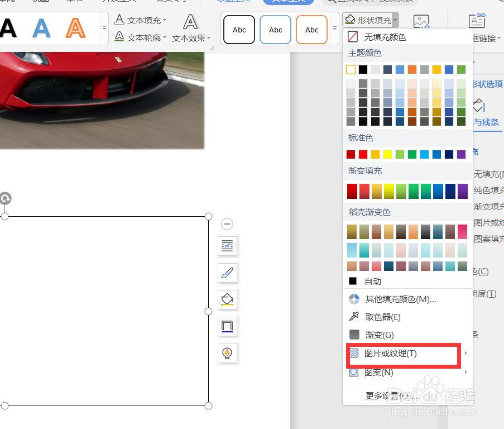This screenshot has width=504, height=429.
Task: Pick the dark red standard color
Action: (x=351, y=154)
